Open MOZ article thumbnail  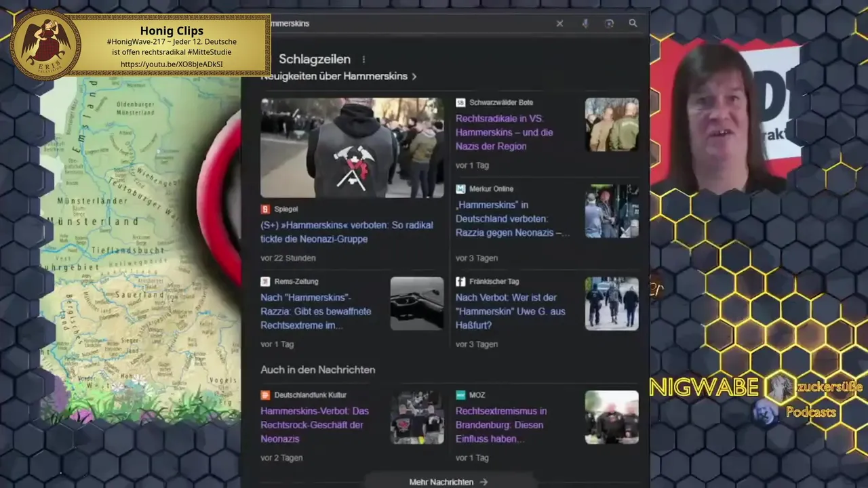point(612,418)
